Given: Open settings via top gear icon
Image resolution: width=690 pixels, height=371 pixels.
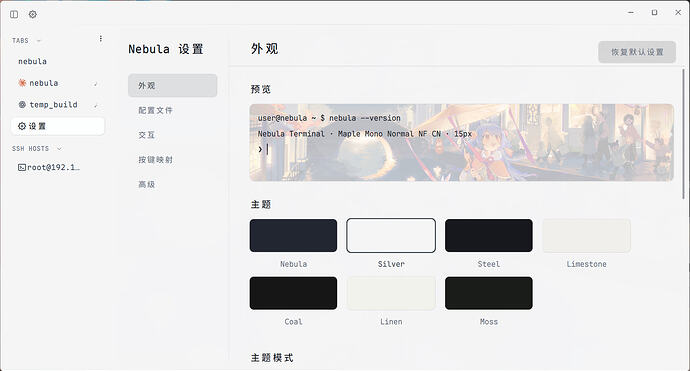Looking at the screenshot, I should (33, 15).
